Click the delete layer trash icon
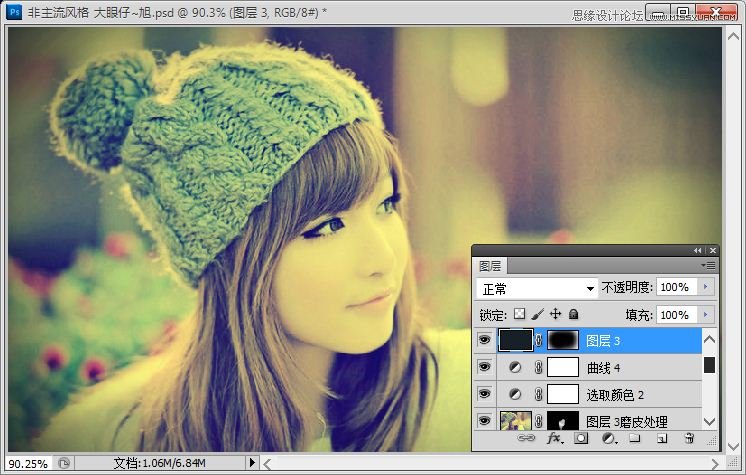This screenshot has width=746, height=475. coord(689,438)
